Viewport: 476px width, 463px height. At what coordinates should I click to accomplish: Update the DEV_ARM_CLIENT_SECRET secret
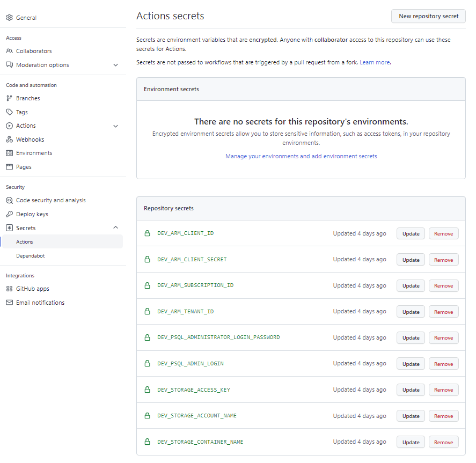tap(411, 260)
